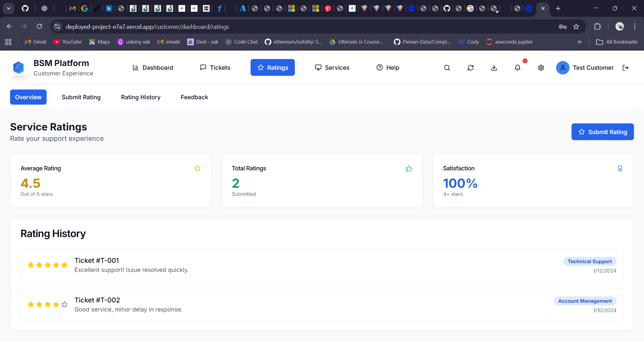Open the udemy sak bookmark

(x=133, y=42)
